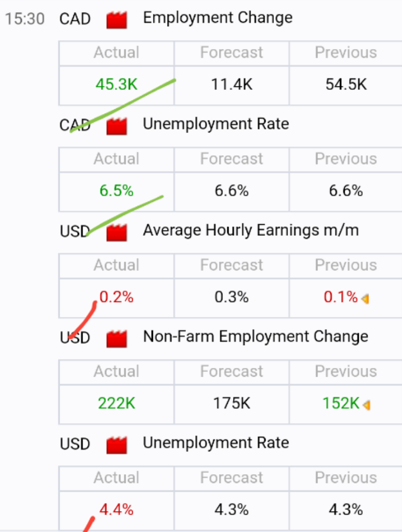Open the USD Unemployment Rate event title
This screenshot has height=532, width=402.
tap(216, 443)
